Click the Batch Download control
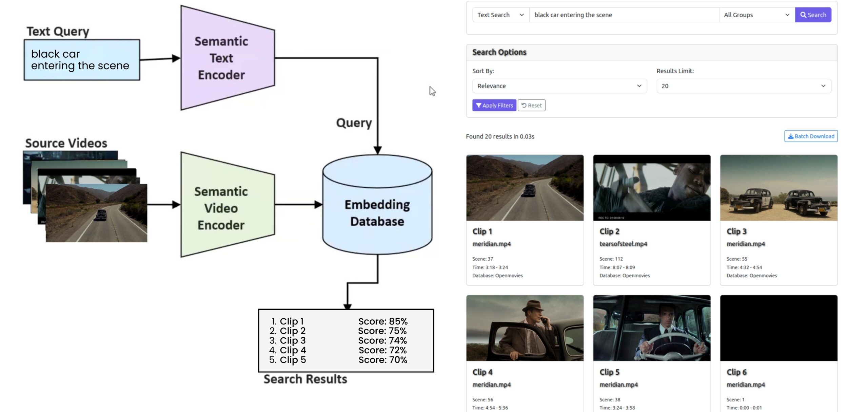Image resolution: width=868 pixels, height=412 pixels. (811, 136)
